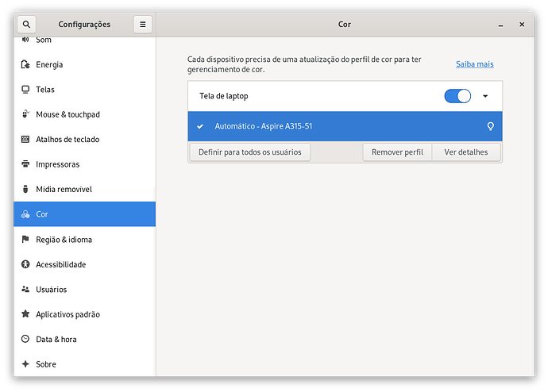Click the keyboard icon beside Atalhos de teclado
The height and width of the screenshot is (392, 548).
tap(25, 140)
